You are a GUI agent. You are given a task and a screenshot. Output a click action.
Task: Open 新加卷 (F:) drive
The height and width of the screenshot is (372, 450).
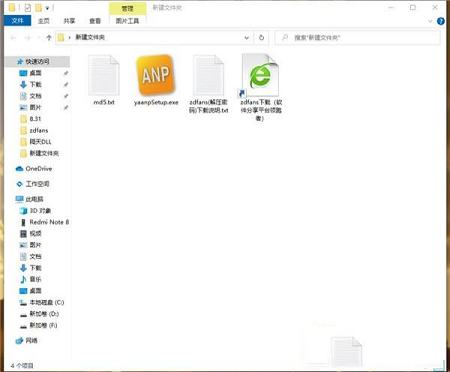tap(43, 325)
